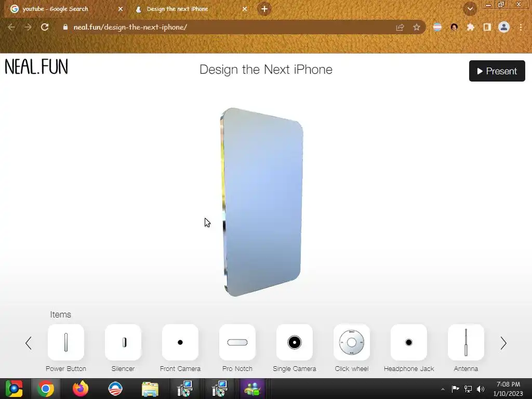Open Chrome three-dot menu
Viewport: 532px width, 399px height.
click(x=521, y=27)
